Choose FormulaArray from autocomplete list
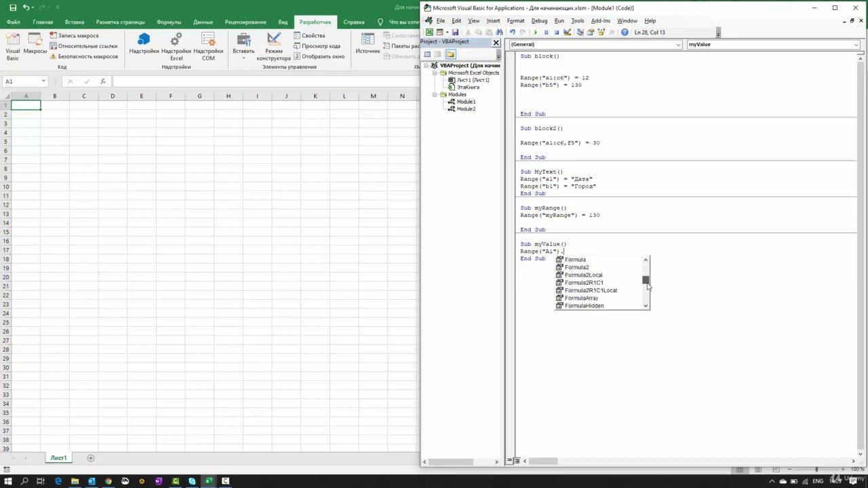 581,298
